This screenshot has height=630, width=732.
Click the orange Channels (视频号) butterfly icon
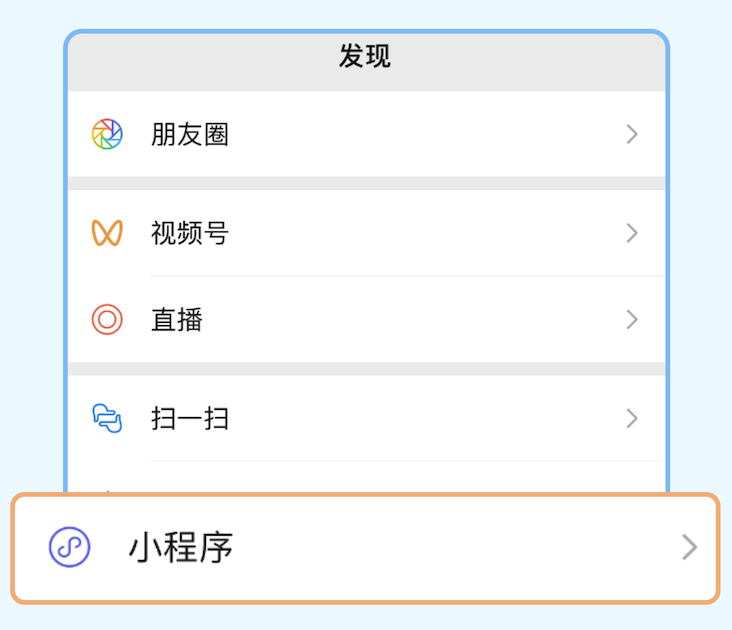107,233
